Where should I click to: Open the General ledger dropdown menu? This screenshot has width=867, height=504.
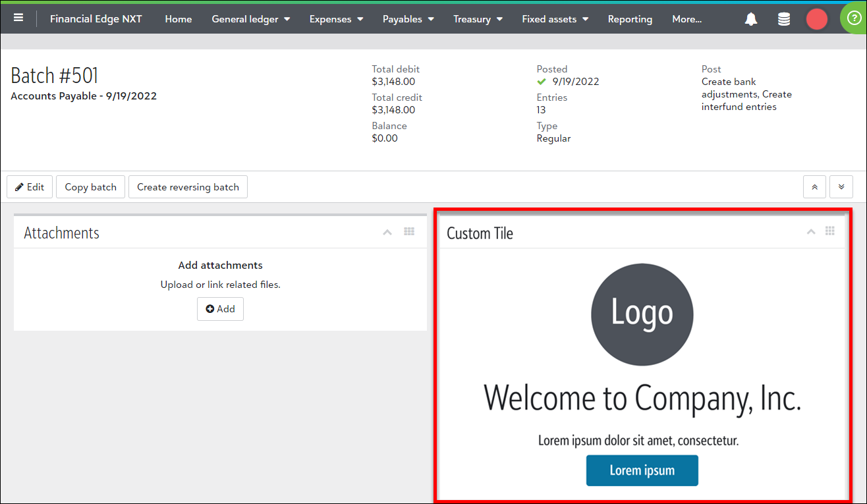pos(250,19)
